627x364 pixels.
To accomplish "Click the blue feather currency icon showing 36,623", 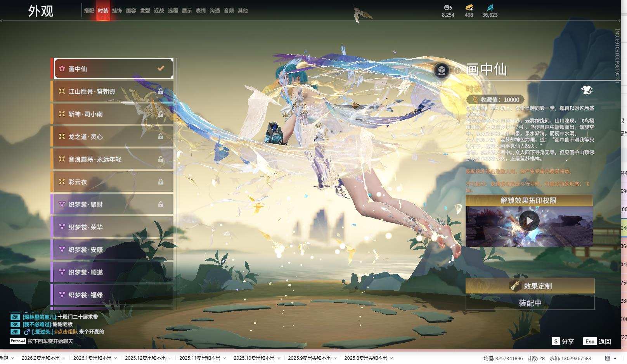I will pyautogui.click(x=490, y=7).
